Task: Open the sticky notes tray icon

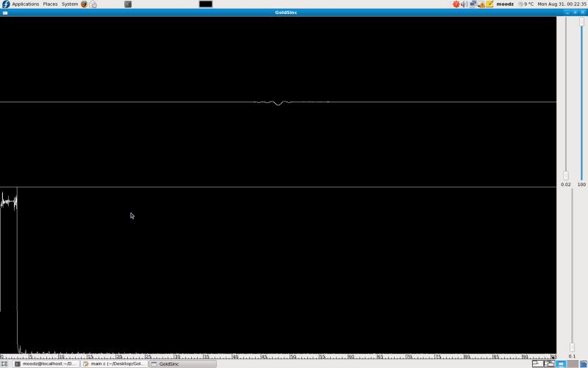Action: (490, 4)
